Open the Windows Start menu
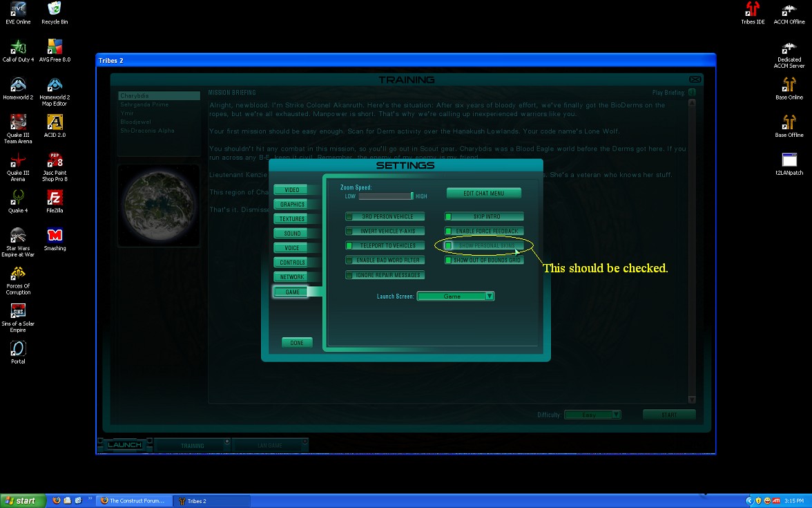The image size is (812, 508). (22, 500)
